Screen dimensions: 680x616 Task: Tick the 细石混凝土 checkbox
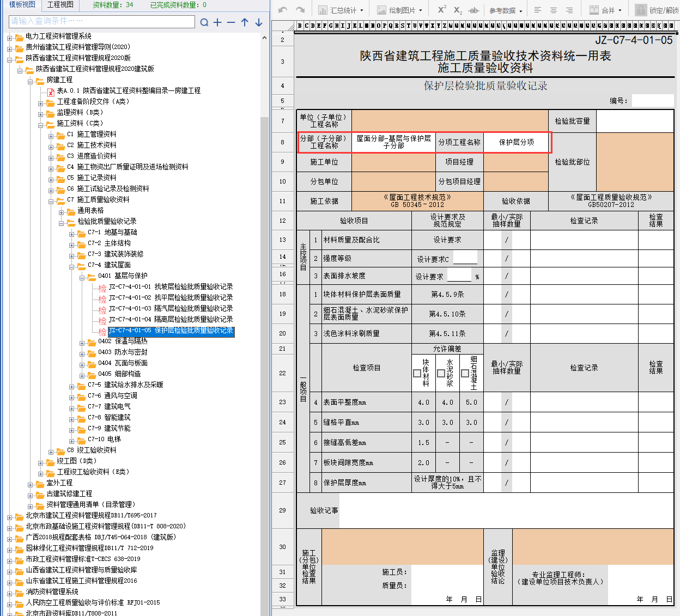coord(465,374)
